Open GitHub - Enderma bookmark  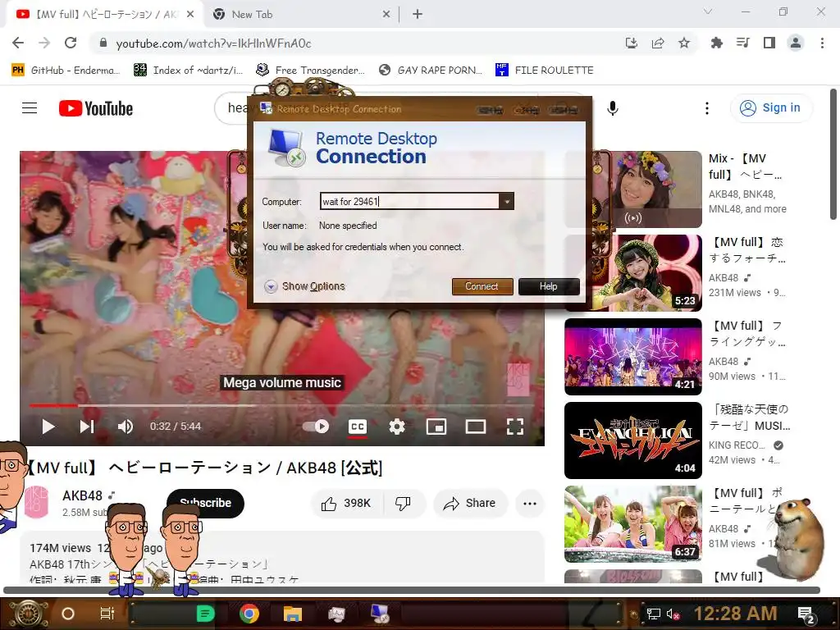coord(66,71)
